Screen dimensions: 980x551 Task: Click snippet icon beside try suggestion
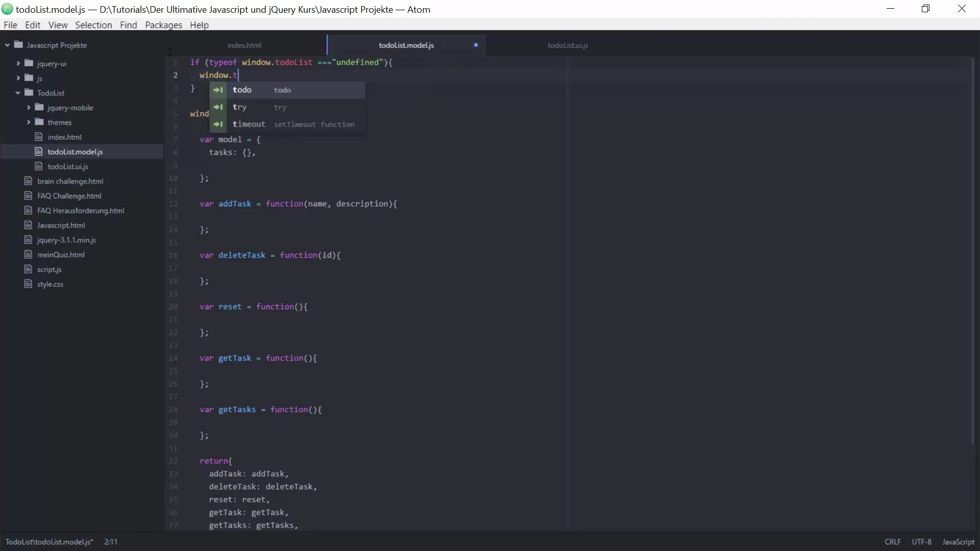coord(218,107)
